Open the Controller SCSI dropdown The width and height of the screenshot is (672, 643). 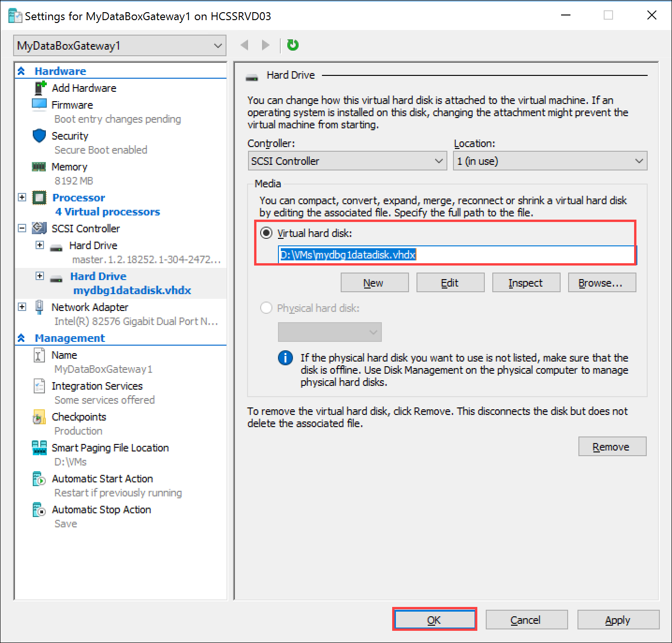click(x=347, y=161)
